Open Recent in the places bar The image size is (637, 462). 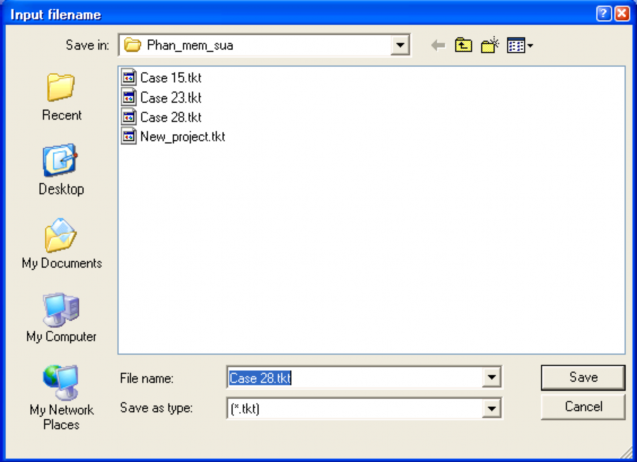pos(61,97)
